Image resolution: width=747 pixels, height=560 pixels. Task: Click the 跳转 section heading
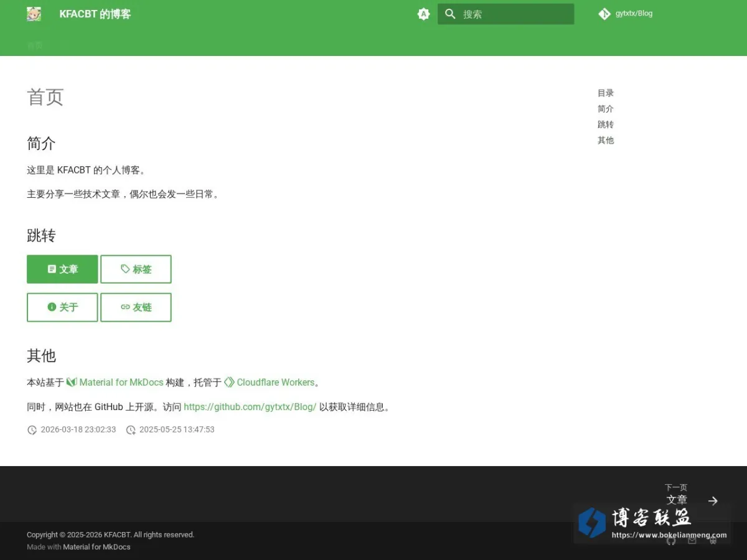(41, 236)
